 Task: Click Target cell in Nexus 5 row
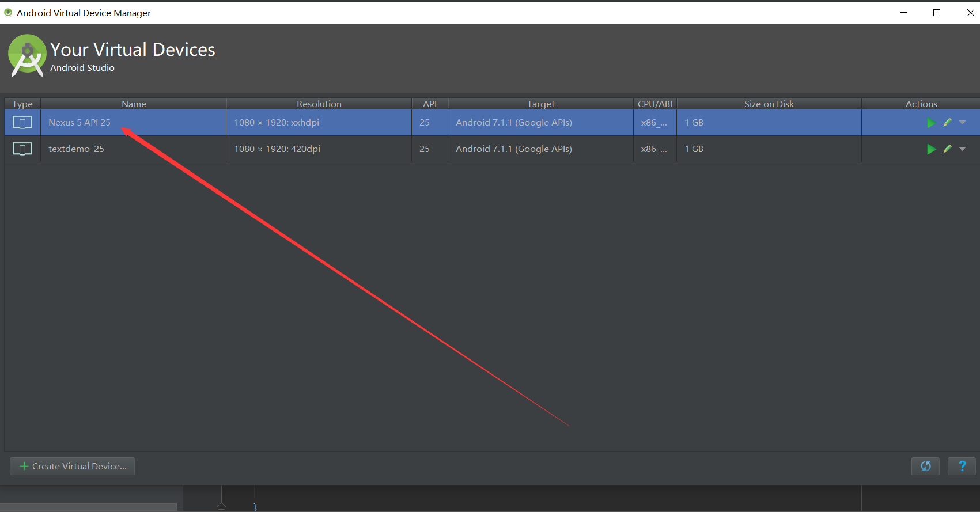pos(541,123)
